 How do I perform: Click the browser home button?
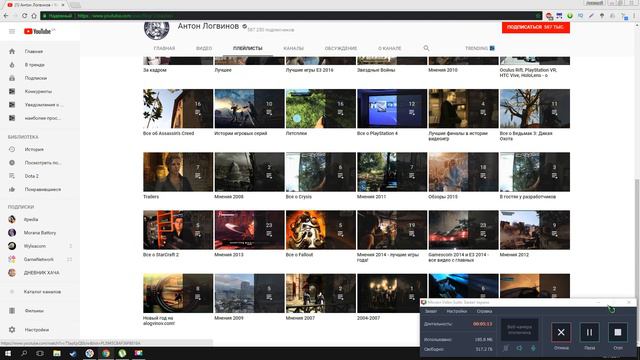click(x=34, y=16)
